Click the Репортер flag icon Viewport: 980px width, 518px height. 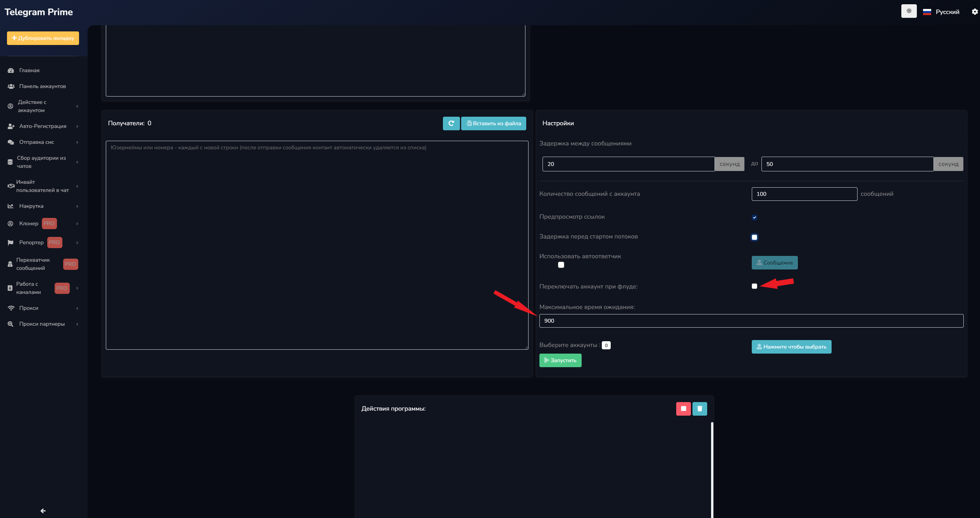[10, 243]
